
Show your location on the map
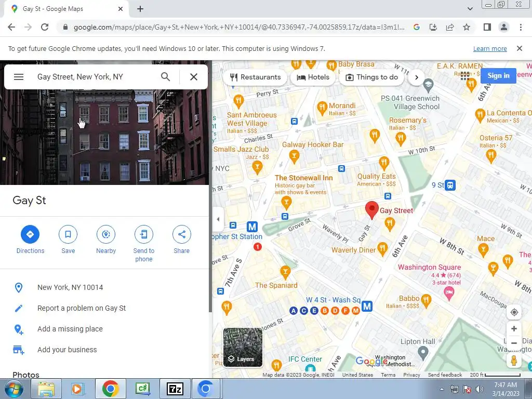click(x=514, y=312)
